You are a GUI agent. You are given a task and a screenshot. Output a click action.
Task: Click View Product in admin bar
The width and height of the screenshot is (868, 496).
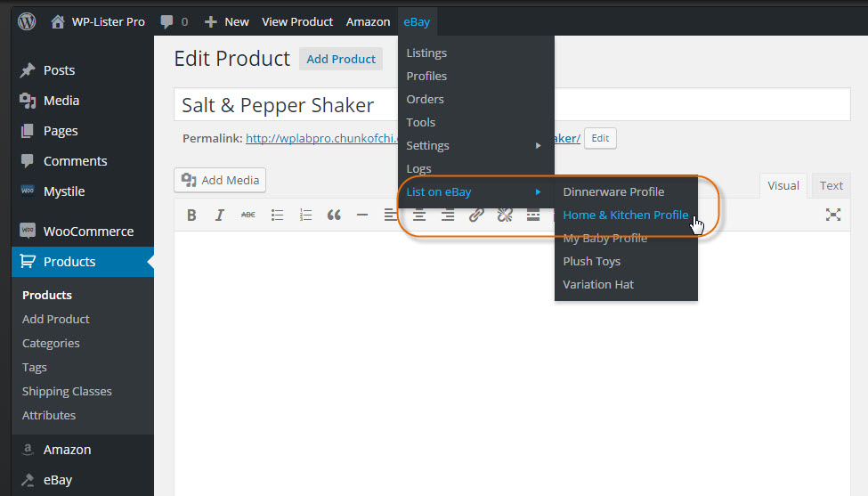click(x=297, y=21)
